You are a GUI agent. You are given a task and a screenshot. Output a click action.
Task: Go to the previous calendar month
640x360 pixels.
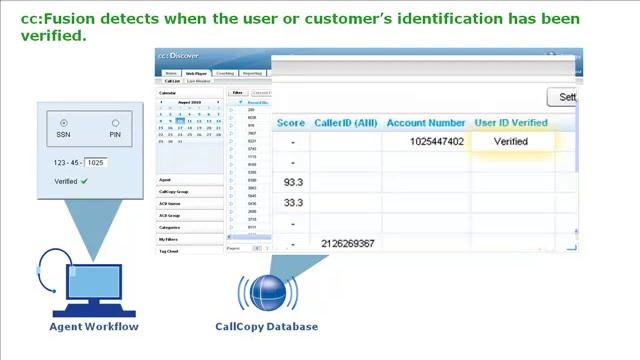(161, 102)
